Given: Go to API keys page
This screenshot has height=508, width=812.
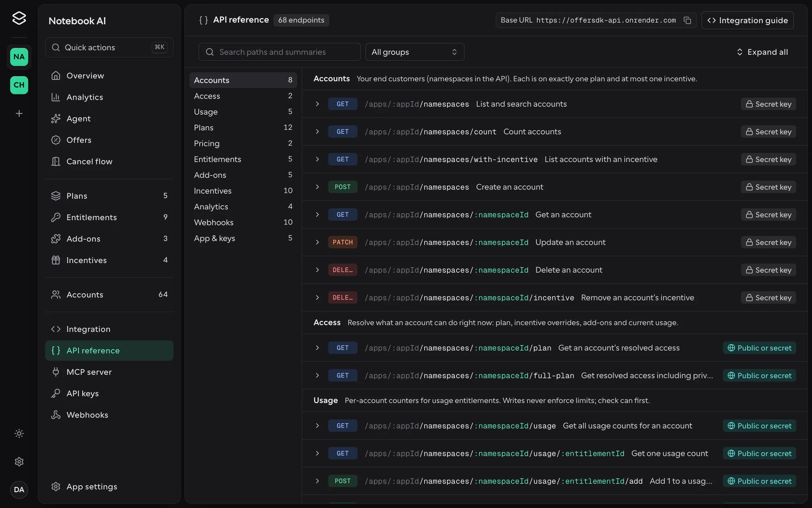Looking at the screenshot, I should [x=109, y=393].
